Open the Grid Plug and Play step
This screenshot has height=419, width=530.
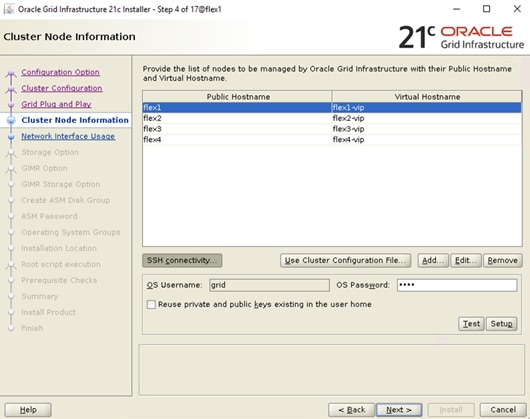coord(56,104)
